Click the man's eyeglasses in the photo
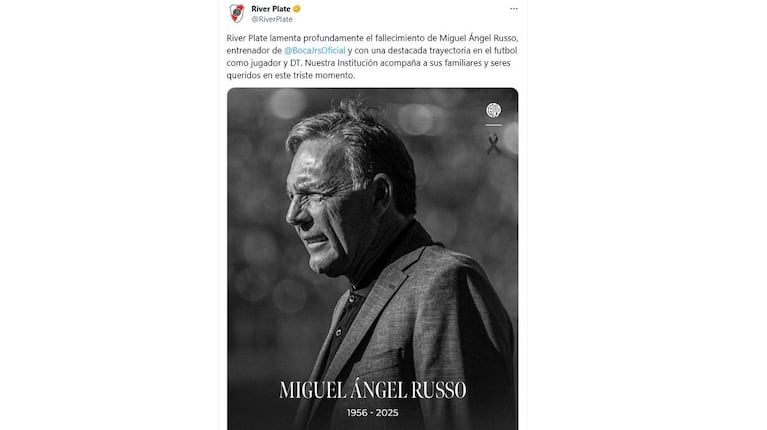This screenshot has height=430, width=767. coord(313,197)
